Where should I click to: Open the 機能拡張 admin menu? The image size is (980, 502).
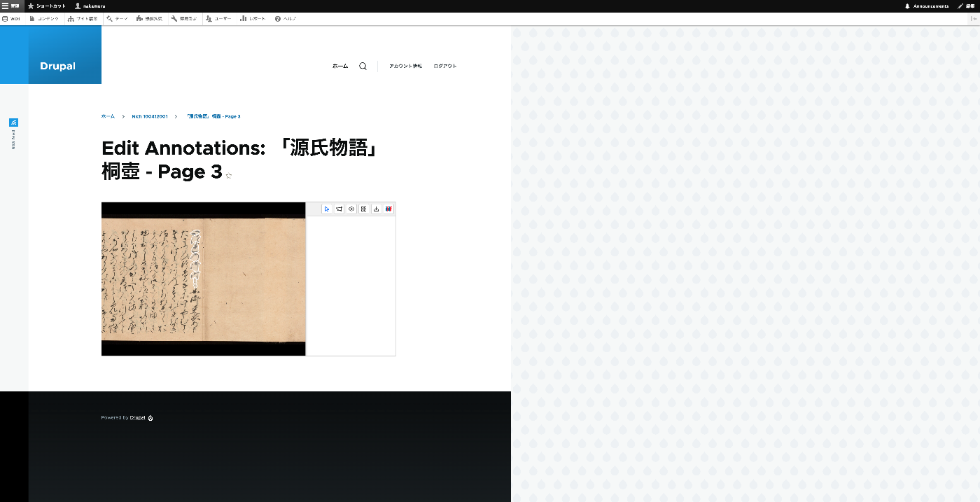[149, 19]
